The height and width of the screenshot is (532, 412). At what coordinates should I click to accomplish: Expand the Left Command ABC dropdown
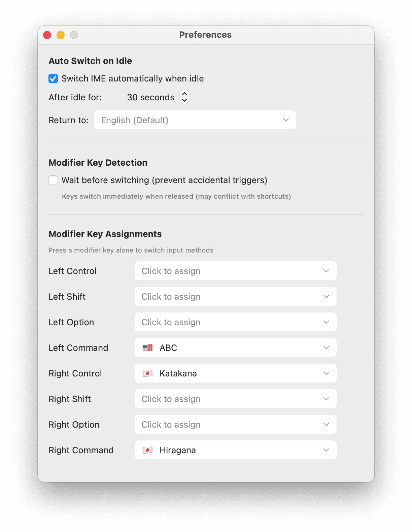(x=235, y=347)
